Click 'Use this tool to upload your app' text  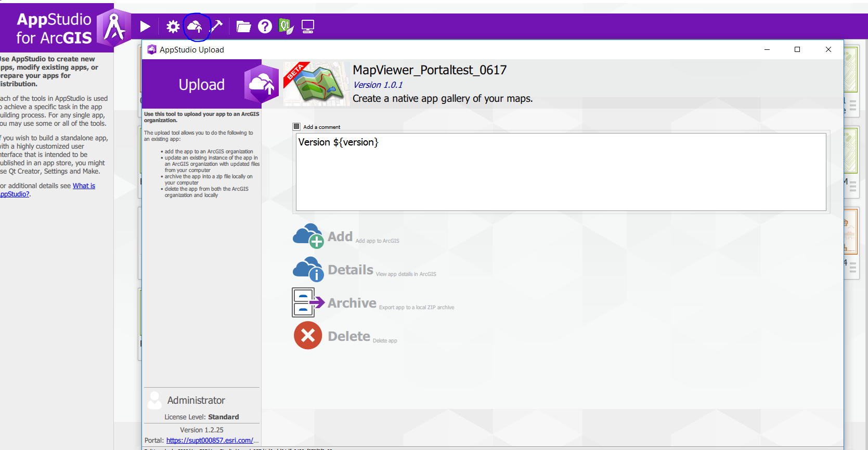(202, 117)
